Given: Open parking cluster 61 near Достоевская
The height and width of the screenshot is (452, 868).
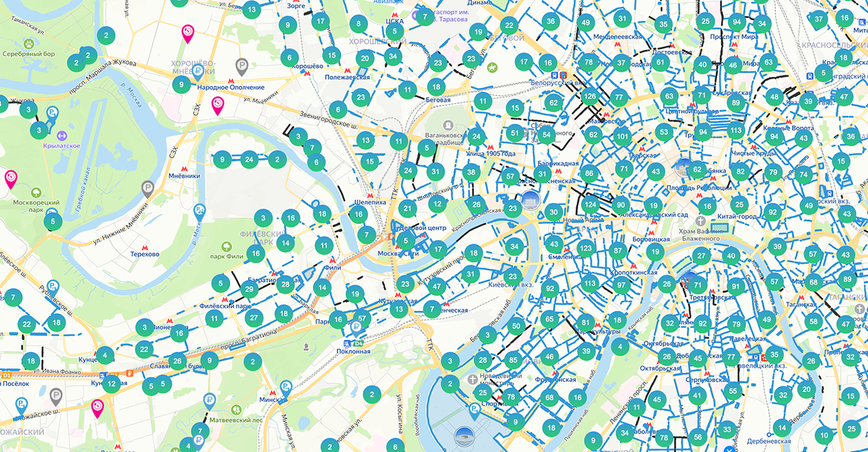Looking at the screenshot, I should (x=660, y=63).
